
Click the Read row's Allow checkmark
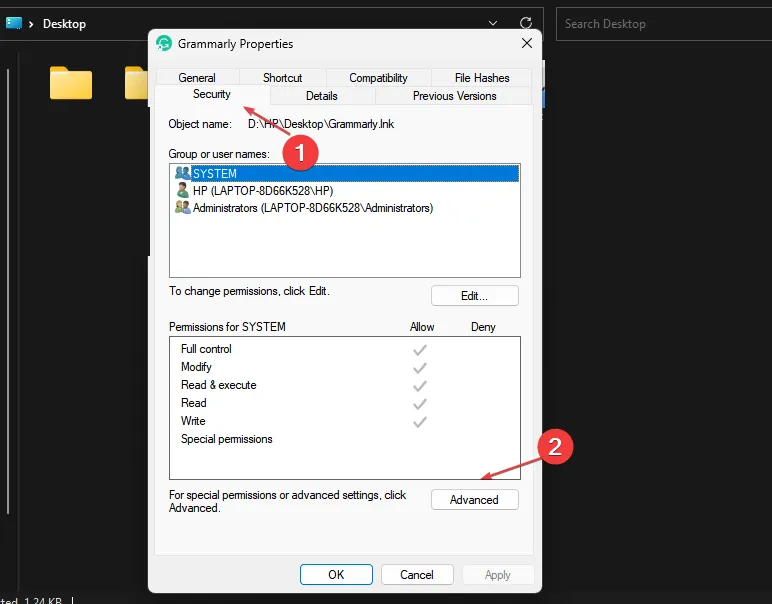420,404
